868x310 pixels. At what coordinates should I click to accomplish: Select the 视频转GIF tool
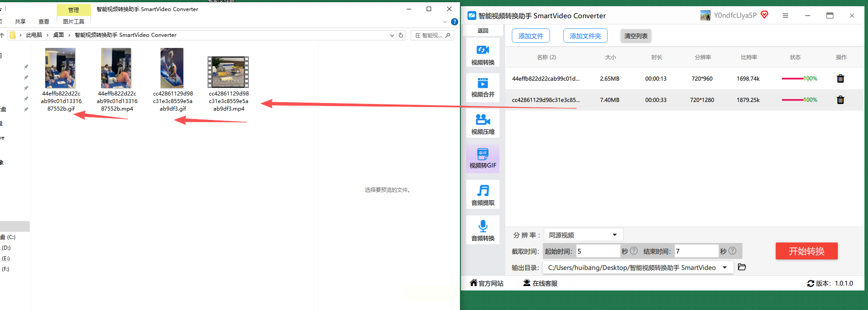[483, 159]
